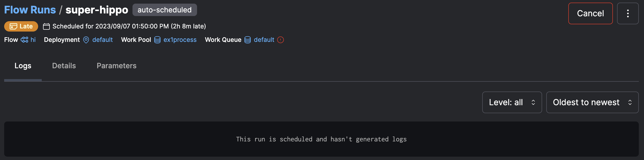Click the location pin icon beside Deployment

pyautogui.click(x=86, y=40)
